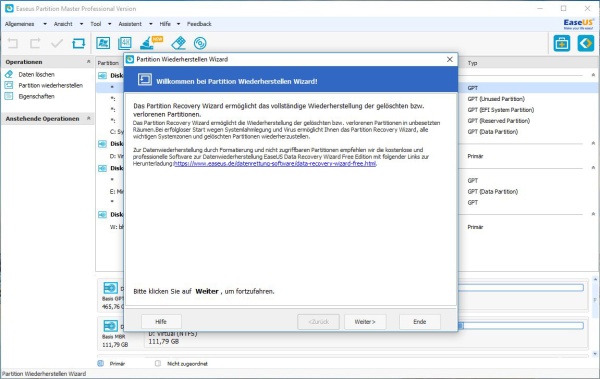Collapse the disk group above W: row
The image size is (600, 379).
593,214
